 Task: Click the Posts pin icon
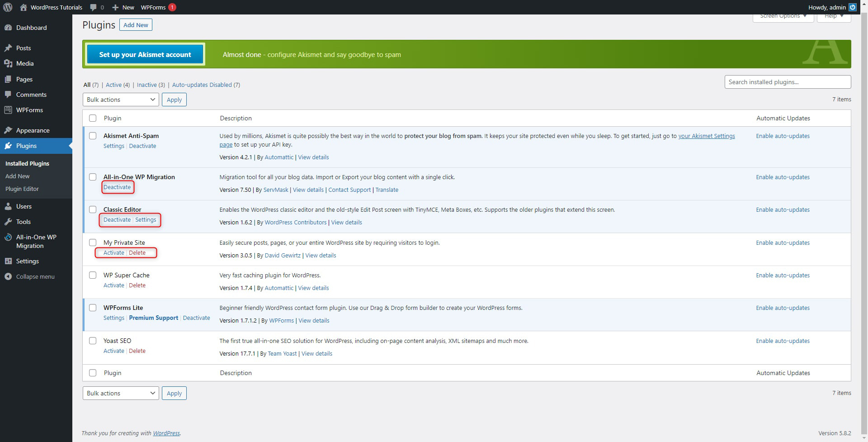[8, 48]
